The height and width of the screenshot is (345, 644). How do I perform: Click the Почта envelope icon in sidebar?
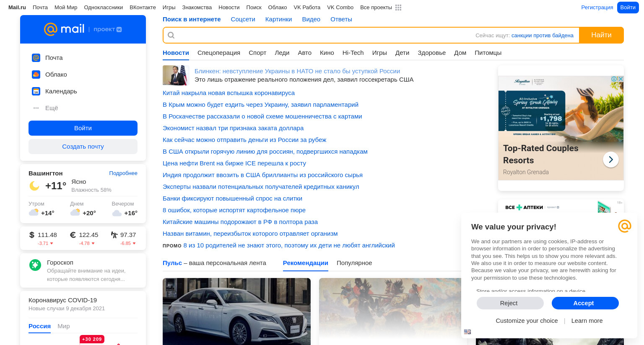36,58
